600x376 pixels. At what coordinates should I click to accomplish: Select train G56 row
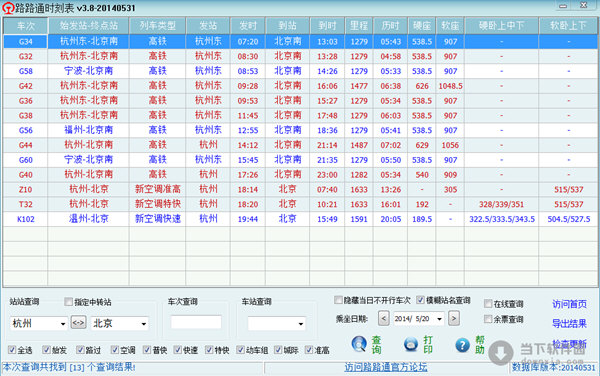(x=300, y=130)
